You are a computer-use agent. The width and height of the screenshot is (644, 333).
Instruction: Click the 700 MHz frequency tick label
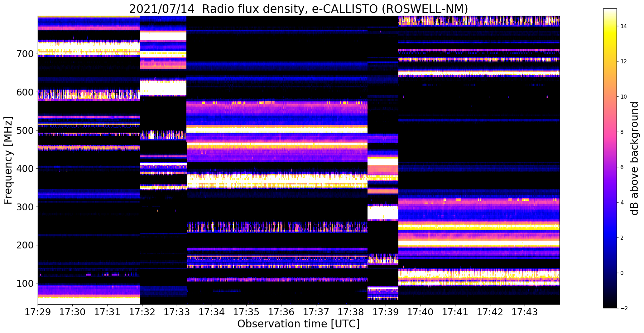(x=25, y=54)
